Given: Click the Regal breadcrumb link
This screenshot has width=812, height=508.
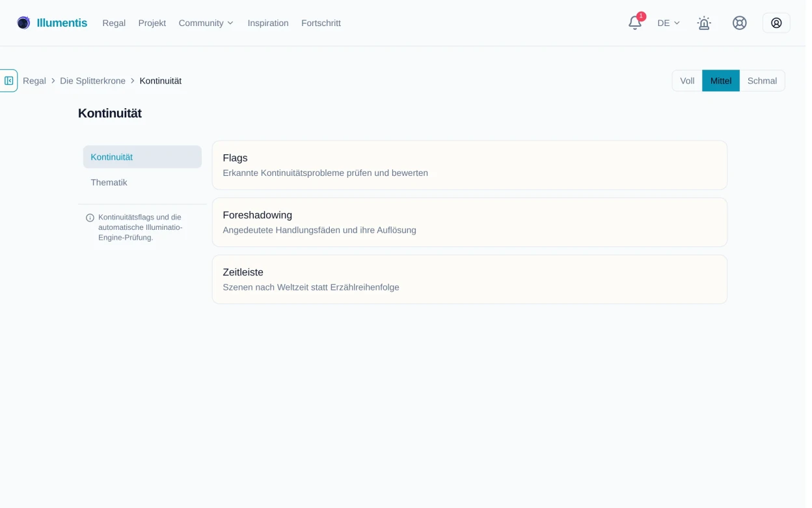Looking at the screenshot, I should pos(34,81).
